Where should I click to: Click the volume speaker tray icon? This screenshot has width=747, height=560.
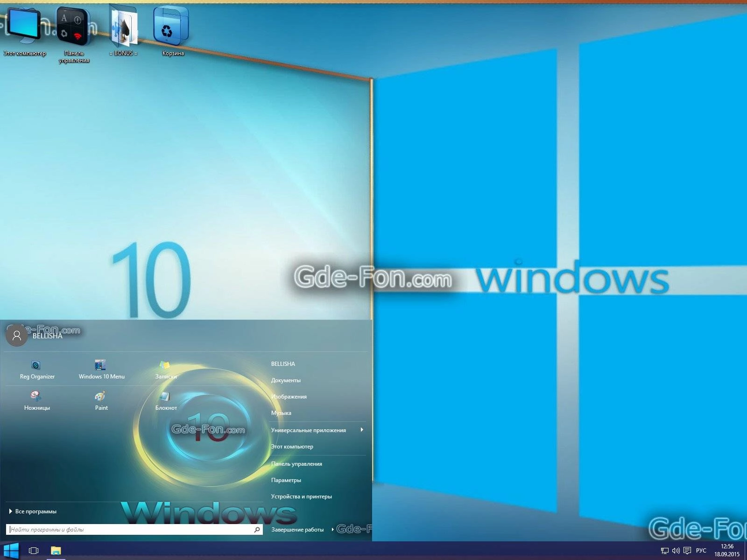coord(676,551)
